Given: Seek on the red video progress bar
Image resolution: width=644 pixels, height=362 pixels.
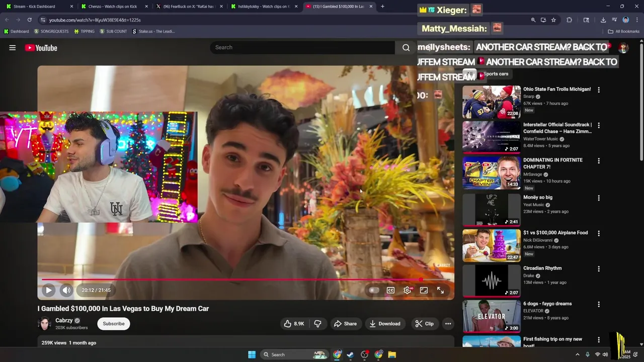Looking at the screenshot, I should click(246, 280).
